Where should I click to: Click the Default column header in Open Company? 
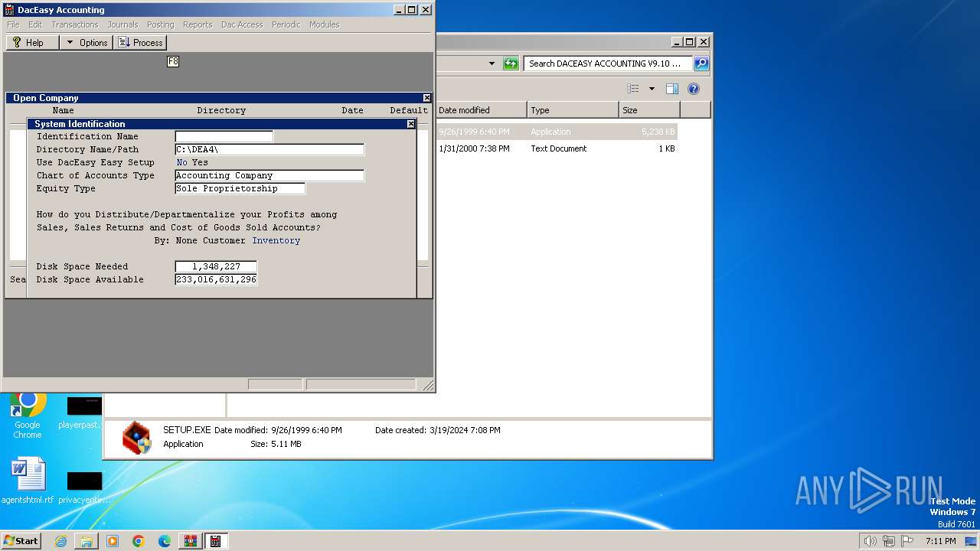409,110
